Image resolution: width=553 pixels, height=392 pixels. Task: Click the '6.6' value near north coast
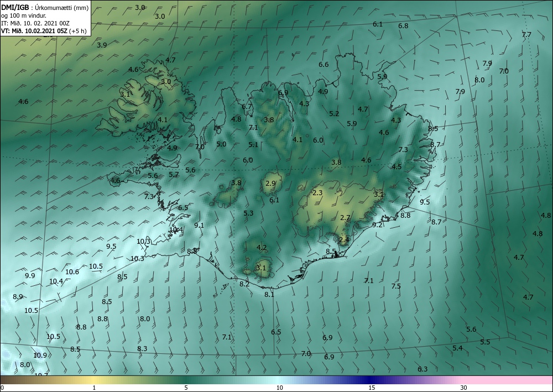click(x=324, y=65)
